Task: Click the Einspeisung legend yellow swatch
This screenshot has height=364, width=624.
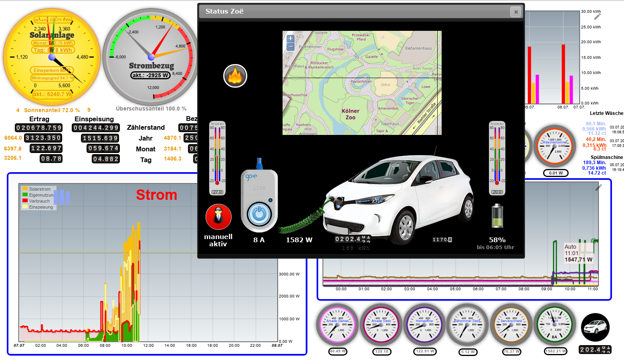Action: point(25,207)
